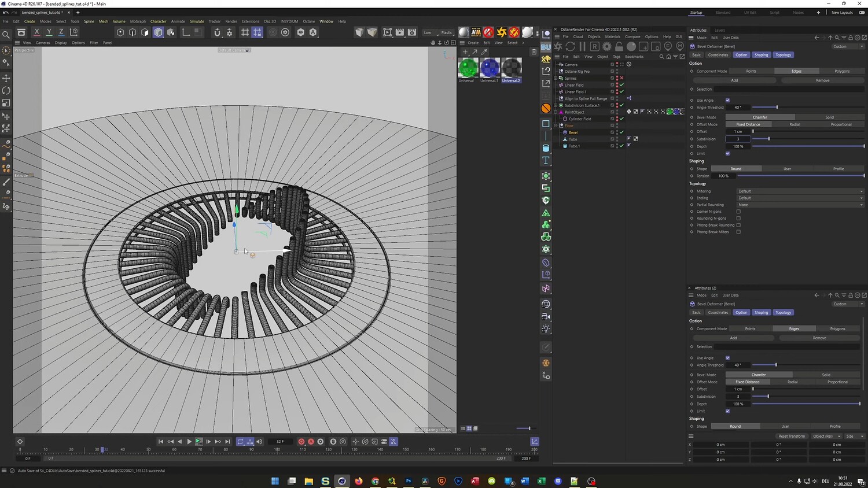Image resolution: width=868 pixels, height=488 pixels.
Task: Toggle timeline sound speaker icon
Action: coord(259,442)
